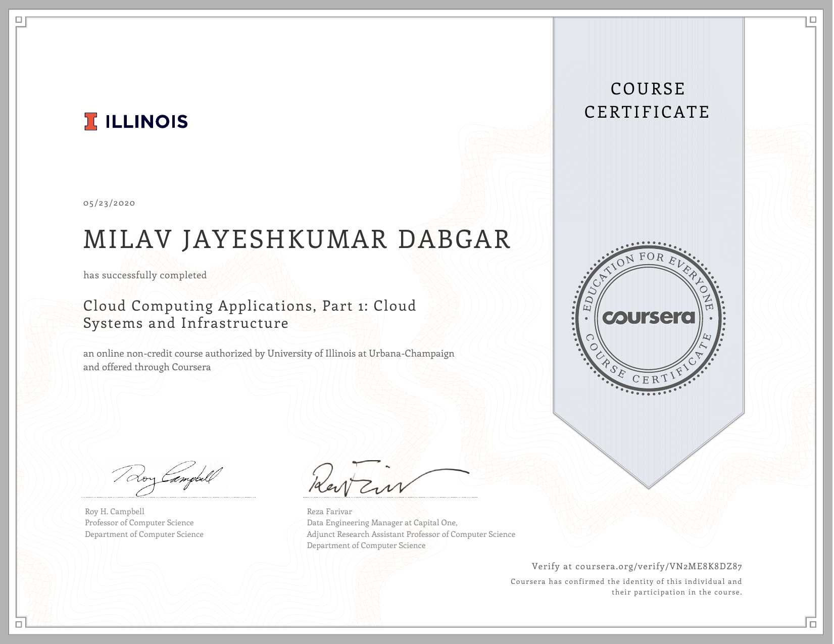Viewport: 834px width, 644px height.
Task: Click the bottom-right corner border ornament
Action: (x=812, y=624)
